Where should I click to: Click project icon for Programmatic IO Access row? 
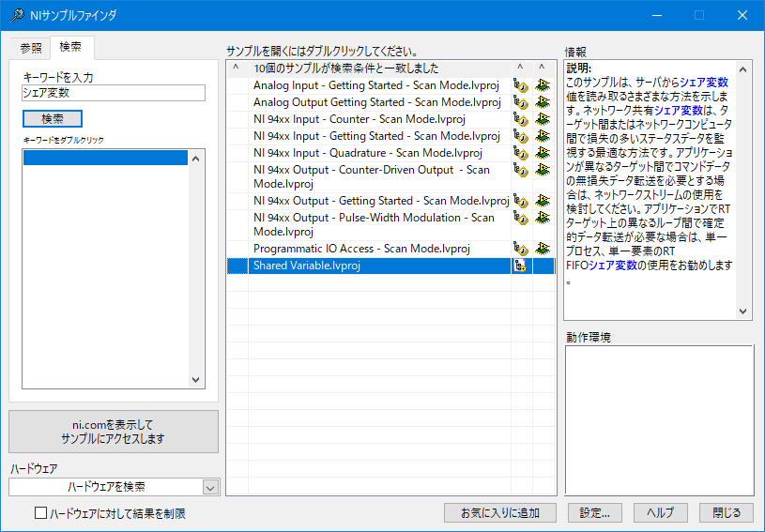click(x=521, y=250)
